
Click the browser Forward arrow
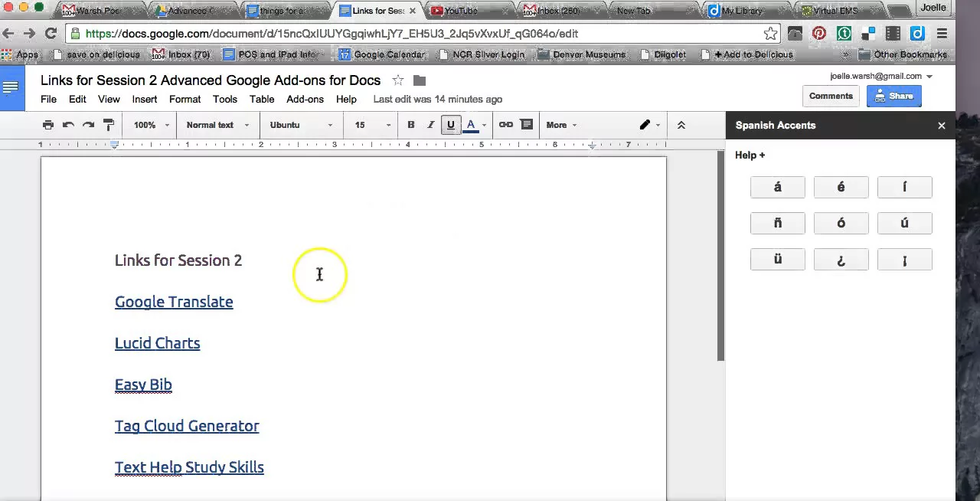(29, 34)
